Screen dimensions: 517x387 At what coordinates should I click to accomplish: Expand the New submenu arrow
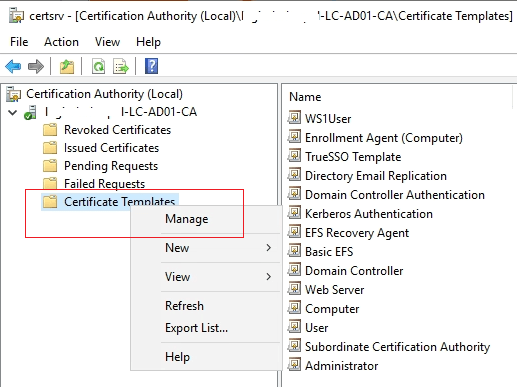click(269, 248)
